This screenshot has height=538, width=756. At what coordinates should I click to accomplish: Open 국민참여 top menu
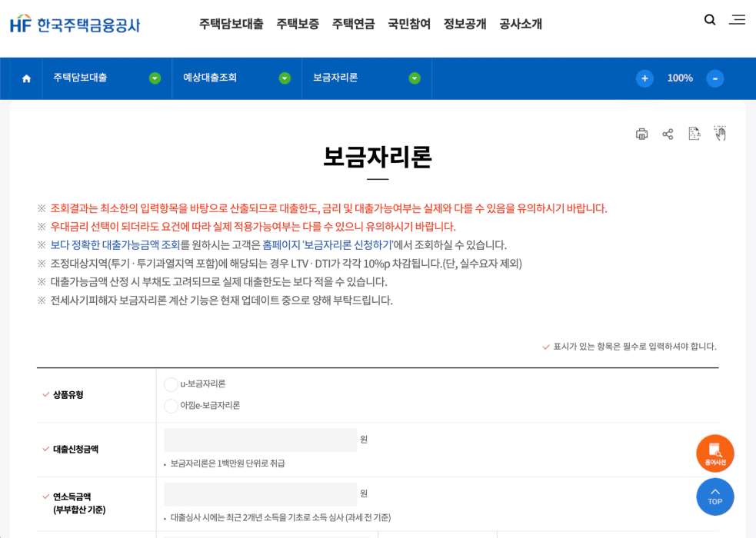coord(409,24)
